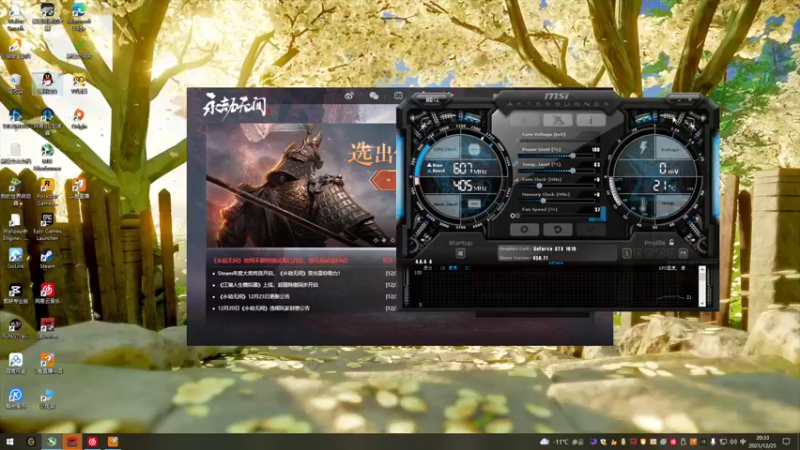Open the Afterburner info 'i' button

click(x=591, y=120)
